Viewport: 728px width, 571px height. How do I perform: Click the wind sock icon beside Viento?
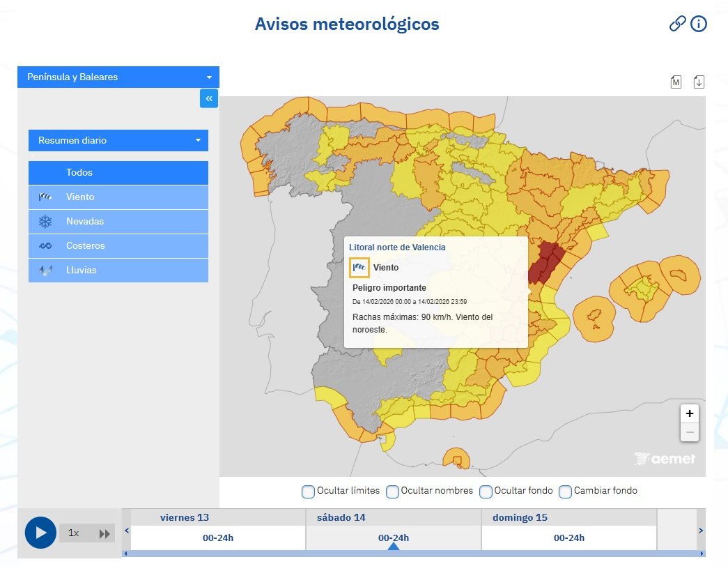(45, 197)
